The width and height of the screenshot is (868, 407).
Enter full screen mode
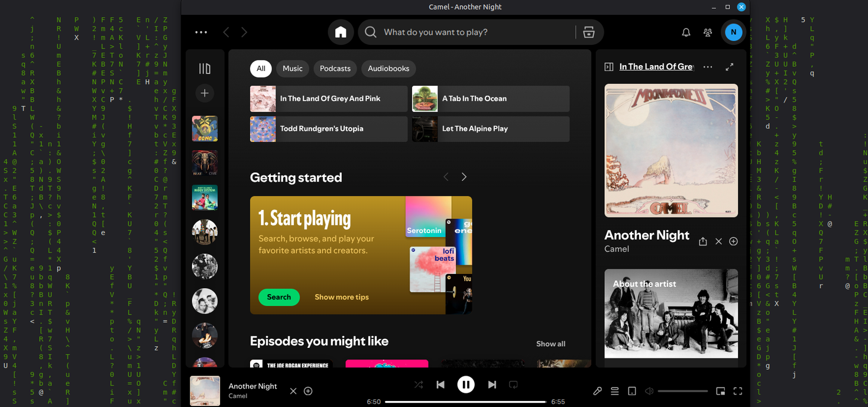738,391
